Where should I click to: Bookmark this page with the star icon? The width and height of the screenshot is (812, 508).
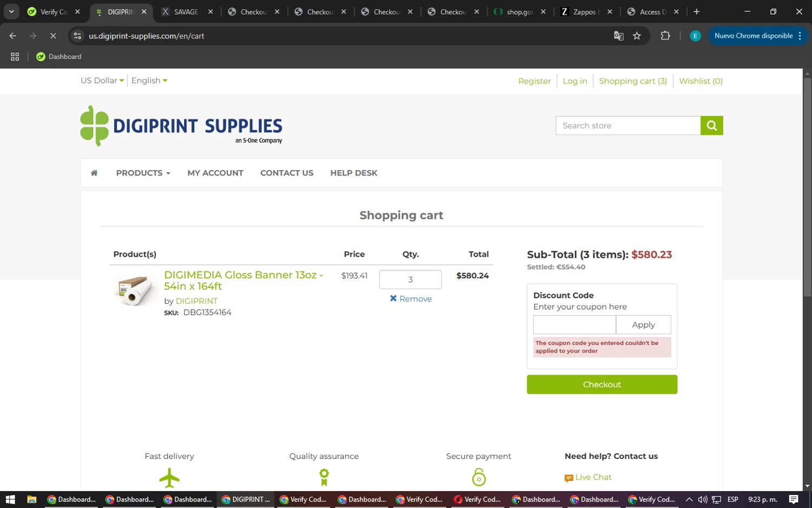coord(637,36)
